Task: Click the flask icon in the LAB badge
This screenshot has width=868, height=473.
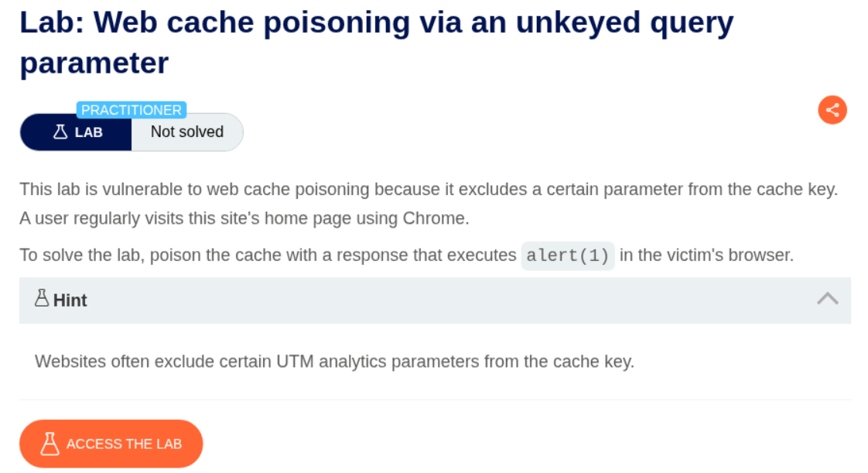Action: [60, 132]
